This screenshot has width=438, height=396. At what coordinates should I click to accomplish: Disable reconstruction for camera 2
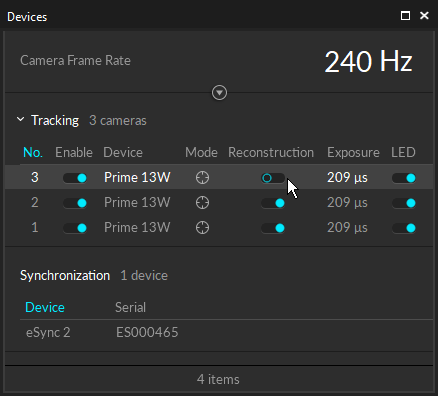pos(273,203)
